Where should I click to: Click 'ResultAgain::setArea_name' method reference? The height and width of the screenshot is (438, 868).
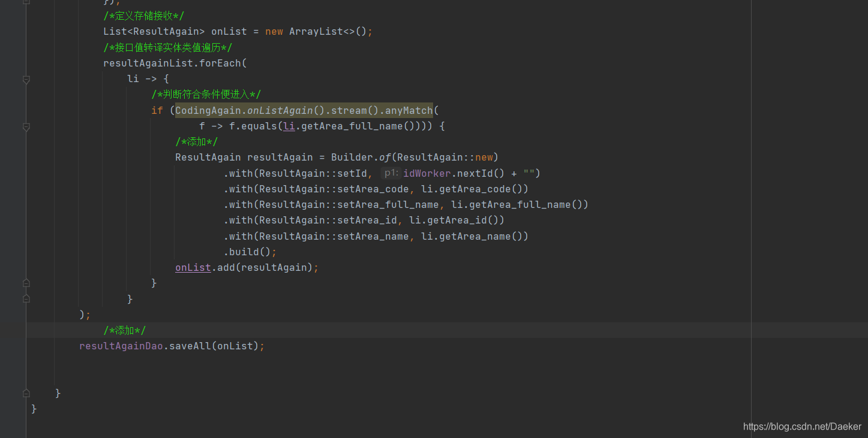[334, 236]
